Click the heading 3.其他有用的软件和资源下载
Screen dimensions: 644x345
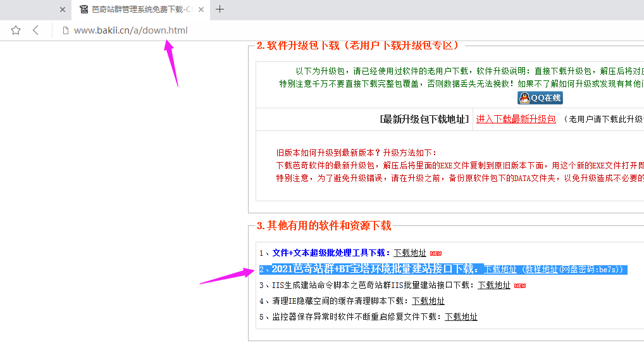click(324, 225)
